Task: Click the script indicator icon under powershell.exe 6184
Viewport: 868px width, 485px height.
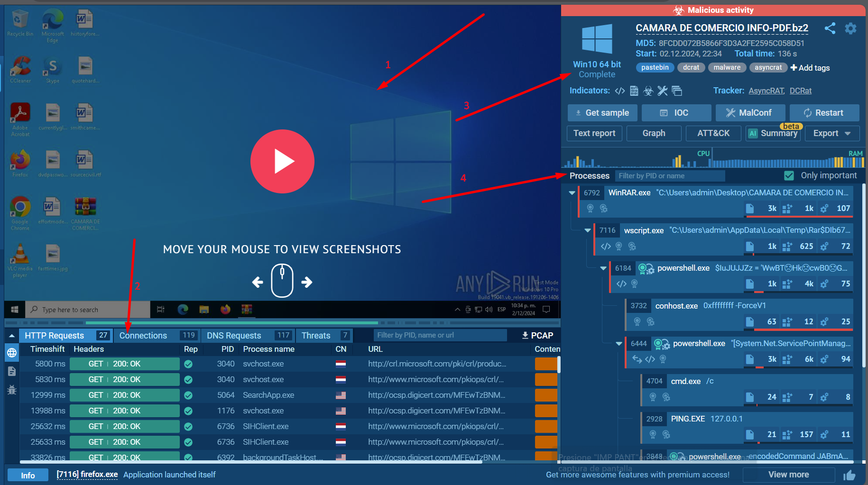Action: 621,284
